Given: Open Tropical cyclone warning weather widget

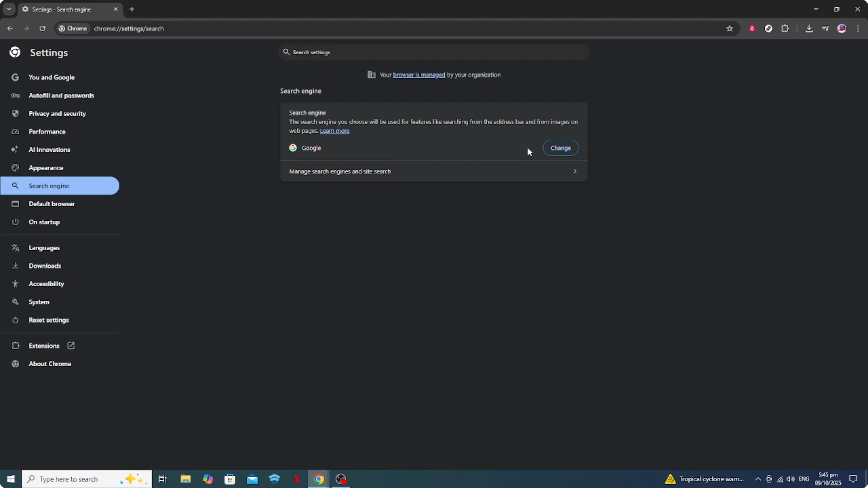Looking at the screenshot, I should [x=704, y=479].
